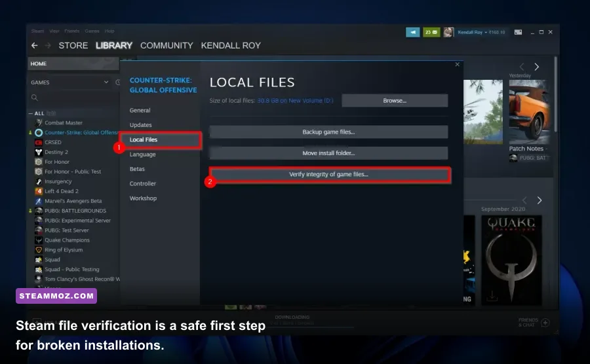
Task: Click the HOME button in library
Action: (x=73, y=64)
